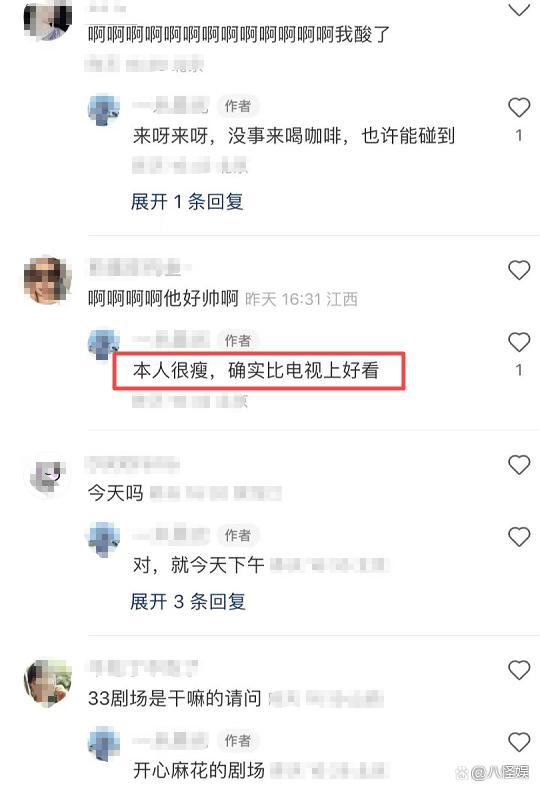Image resolution: width=540 pixels, height=792 pixels.
Task: Open avatar of '他好帅啊' commenter
Action: 48,280
